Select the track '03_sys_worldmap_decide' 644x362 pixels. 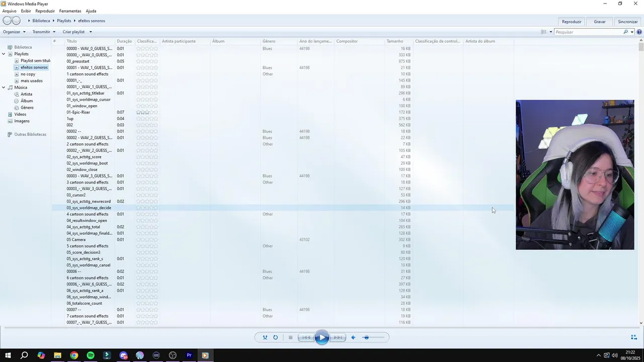(282, 208)
